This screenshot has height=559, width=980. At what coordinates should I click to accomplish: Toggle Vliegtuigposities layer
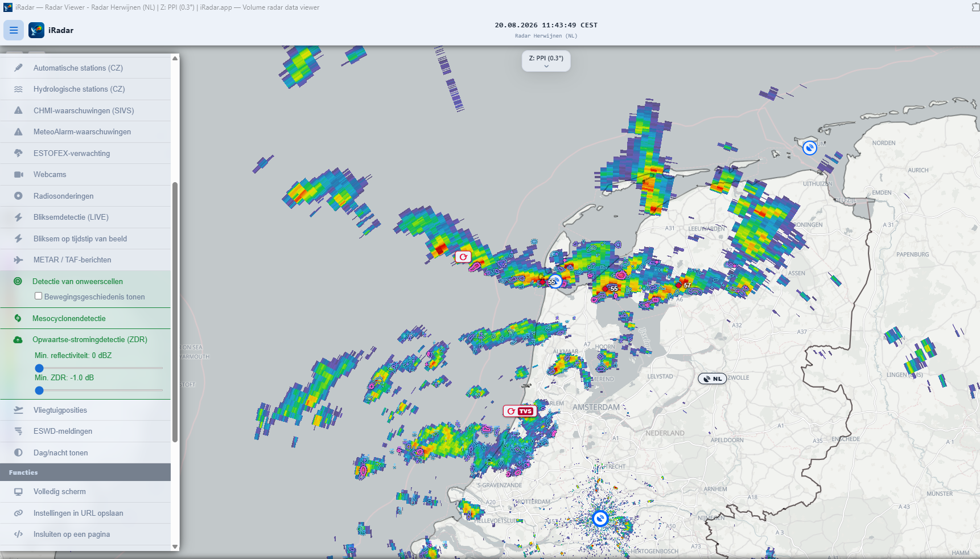[85, 410]
